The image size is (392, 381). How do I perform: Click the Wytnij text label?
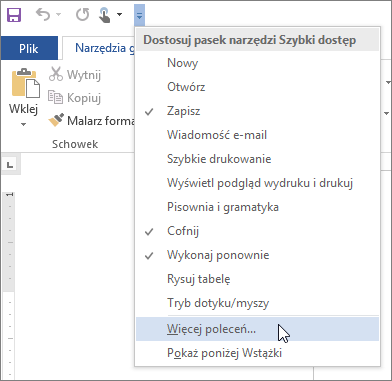pyautogui.click(x=84, y=75)
